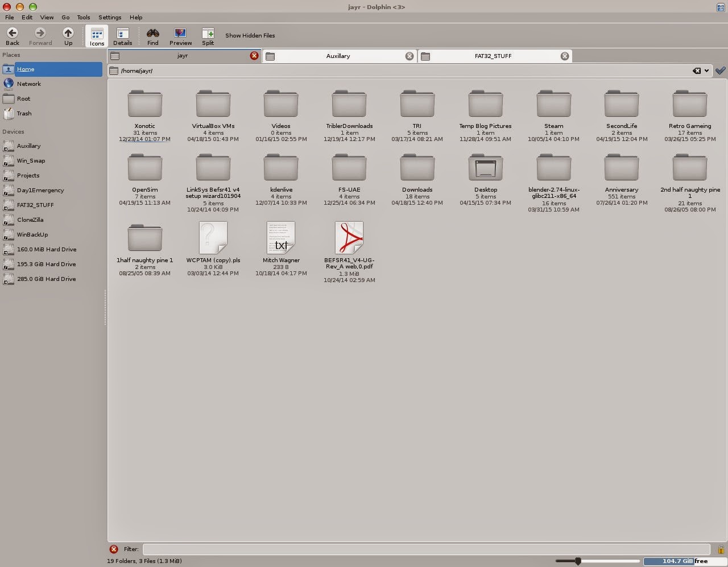Focus the Filter input field
The image size is (728, 567).
(426, 549)
